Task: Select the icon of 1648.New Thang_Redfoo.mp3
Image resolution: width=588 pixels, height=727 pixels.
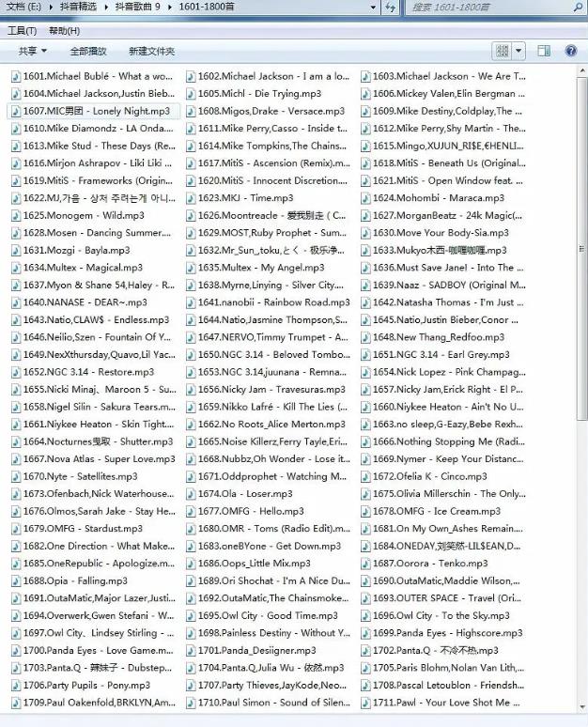Action: pyautogui.click(x=365, y=337)
